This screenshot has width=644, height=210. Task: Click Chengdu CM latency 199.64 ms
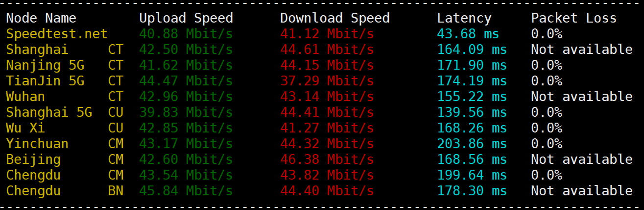pos(472,175)
